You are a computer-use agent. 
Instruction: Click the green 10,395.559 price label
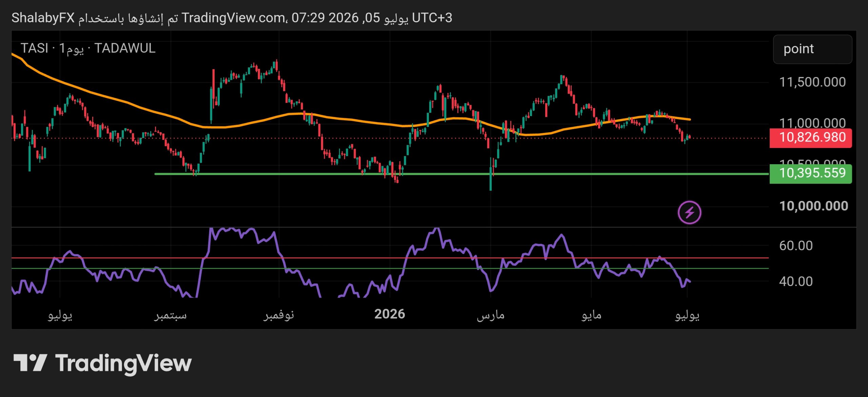pyautogui.click(x=811, y=174)
